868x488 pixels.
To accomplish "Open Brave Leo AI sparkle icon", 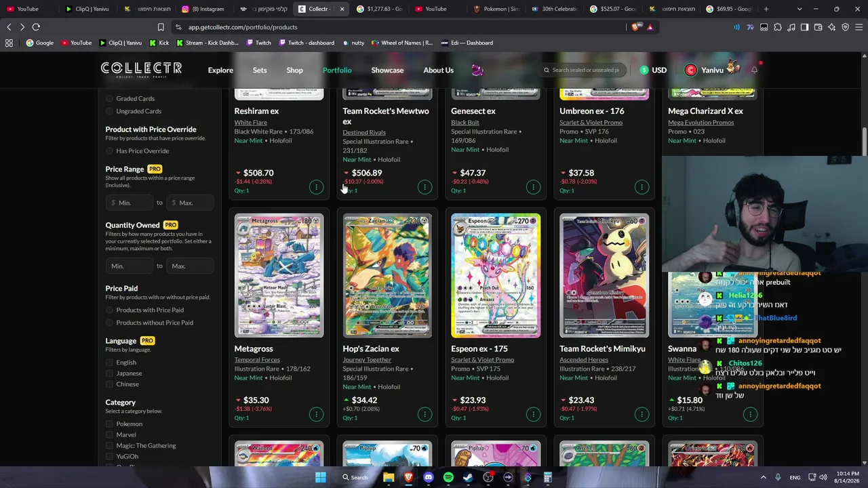I will tap(831, 27).
